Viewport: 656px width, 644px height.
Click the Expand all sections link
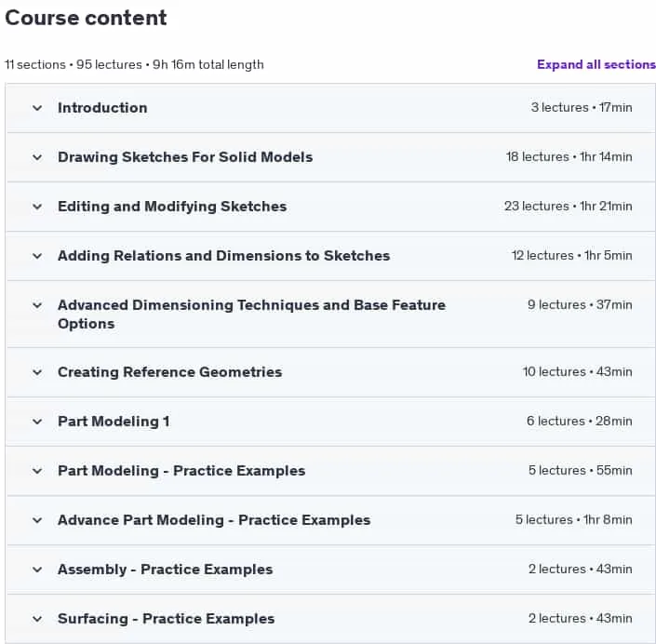click(x=596, y=64)
